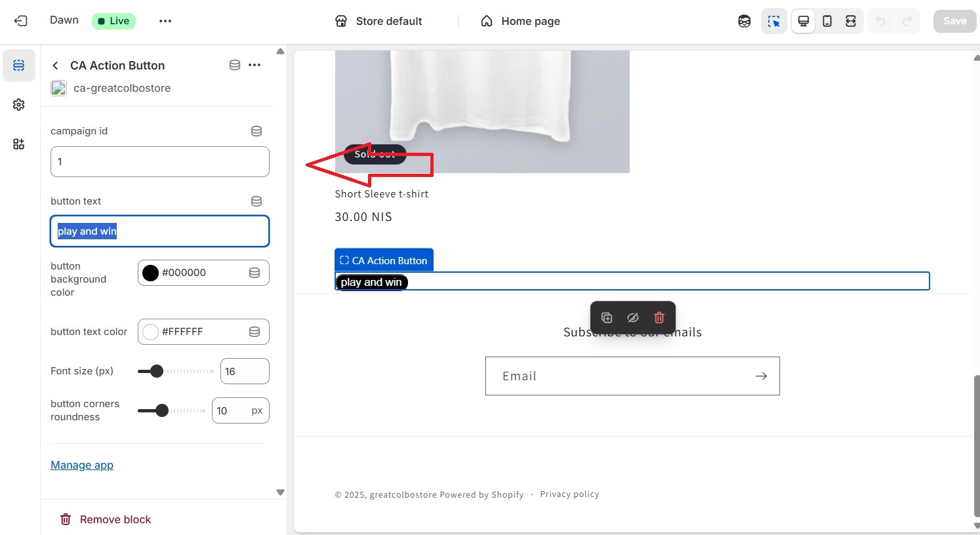Switch to mobile preview
Viewport: 980px width, 535px height.
(x=827, y=21)
